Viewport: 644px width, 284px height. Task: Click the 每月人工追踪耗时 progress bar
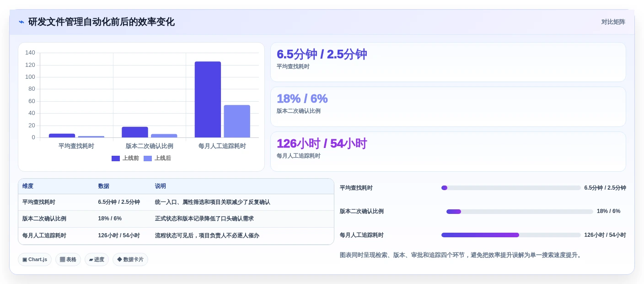click(511, 235)
